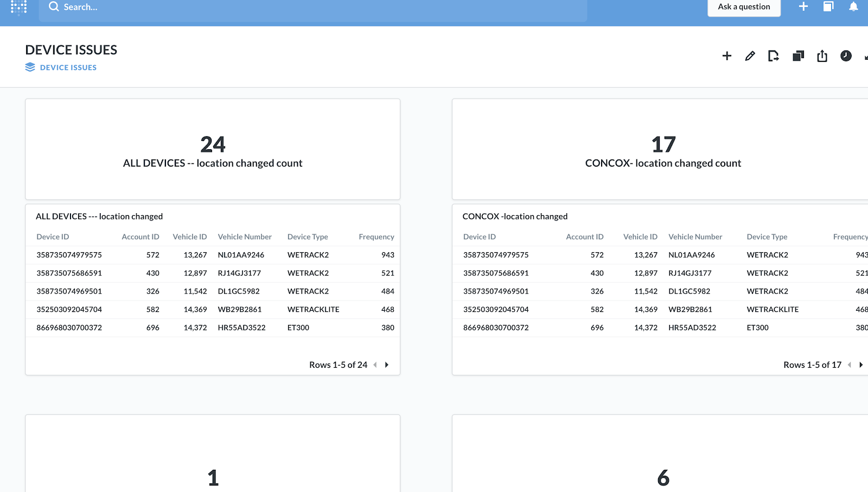868x492 pixels.
Task: Sort CONCOX table by Vehicle Number header
Action: [695, 237]
